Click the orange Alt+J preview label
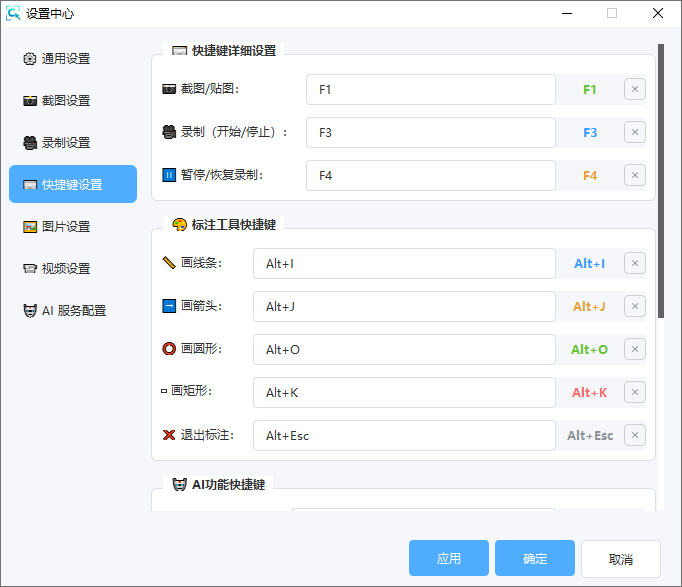 click(x=589, y=307)
